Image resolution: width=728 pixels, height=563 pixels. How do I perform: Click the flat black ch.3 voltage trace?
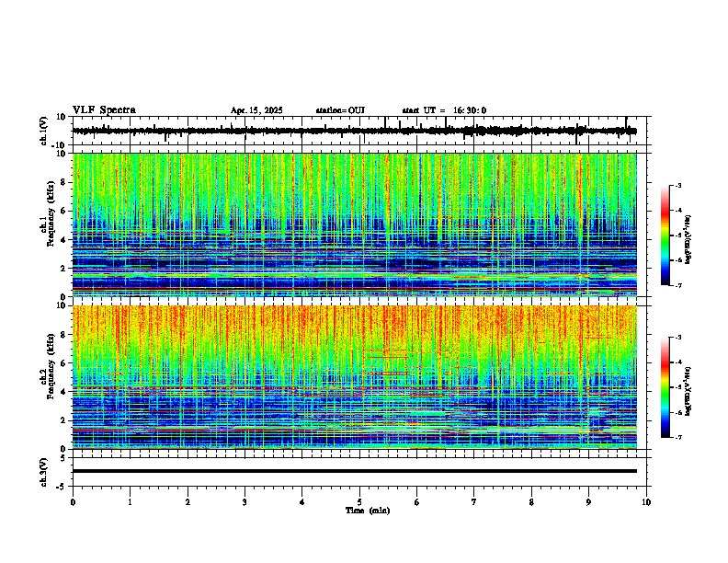coord(355,471)
